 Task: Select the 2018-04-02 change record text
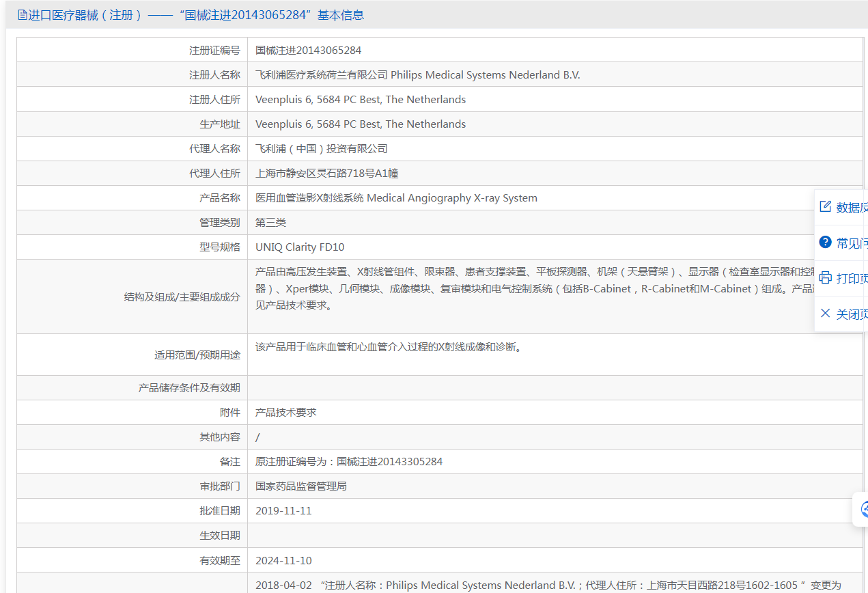pyautogui.click(x=548, y=585)
